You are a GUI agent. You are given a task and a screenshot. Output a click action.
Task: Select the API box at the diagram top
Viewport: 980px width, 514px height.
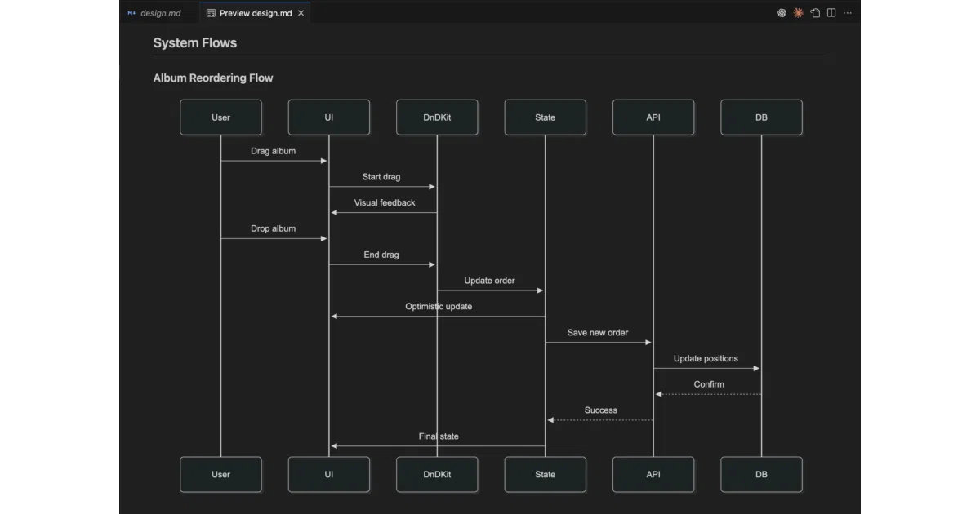click(x=653, y=117)
